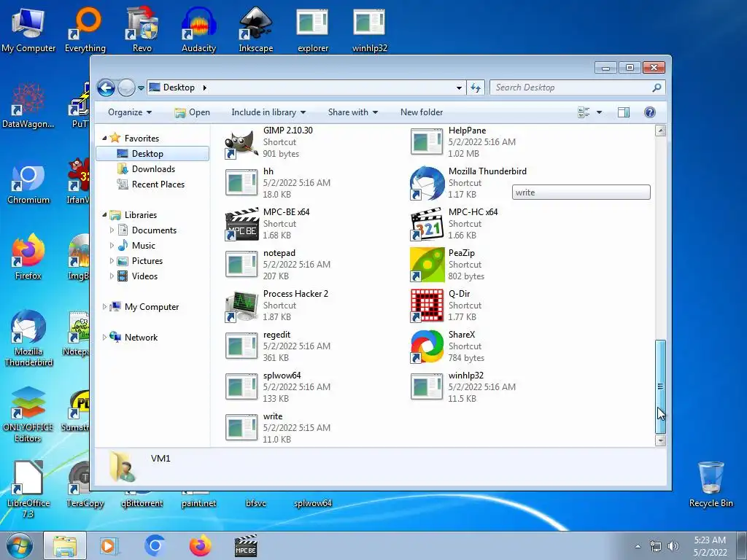Click the Audacity desktop shortcut
The width and height of the screenshot is (747, 560).
coord(198,29)
